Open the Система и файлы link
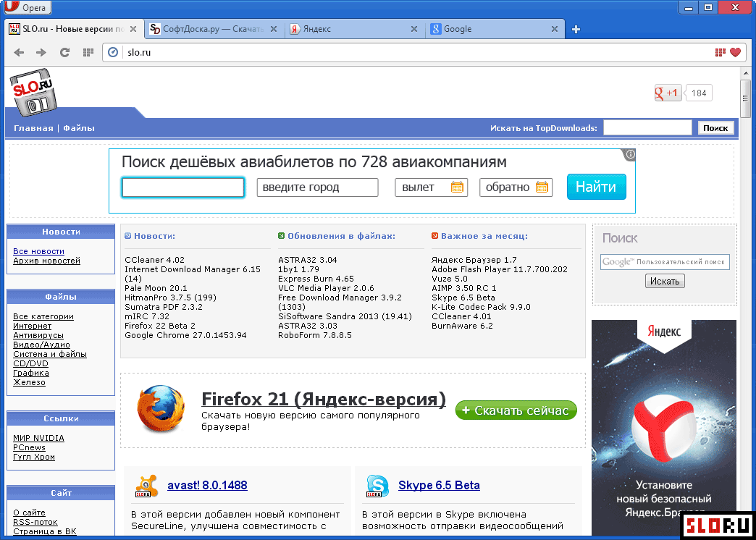Screen dimensions: 756x540 (50, 354)
